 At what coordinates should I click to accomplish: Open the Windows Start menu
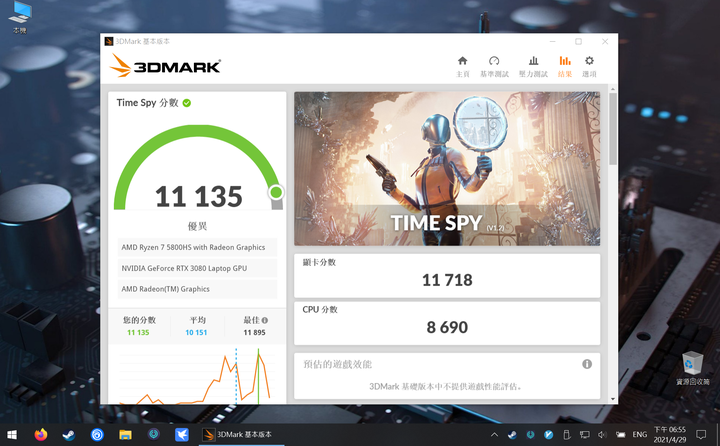pyautogui.click(x=12, y=435)
